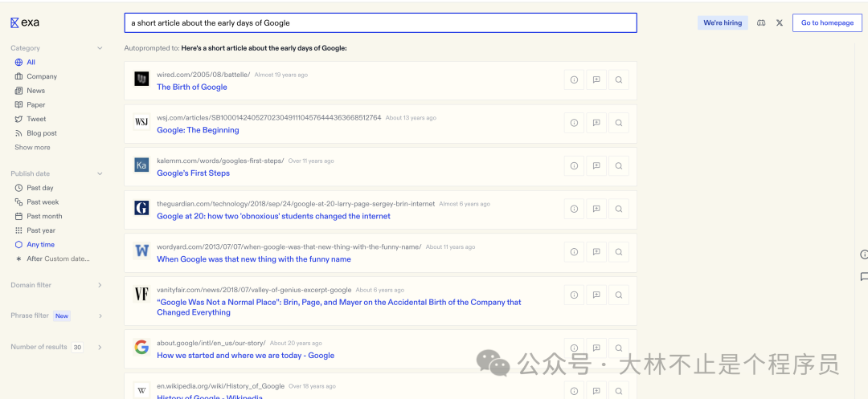Click the Exa logo
This screenshot has height=399, width=868.
24,22
